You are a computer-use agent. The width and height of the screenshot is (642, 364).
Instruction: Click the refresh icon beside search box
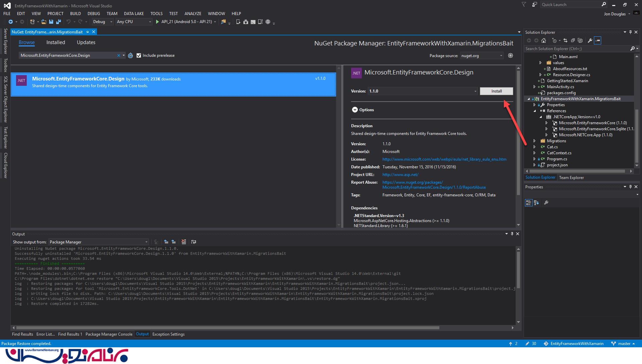click(130, 55)
